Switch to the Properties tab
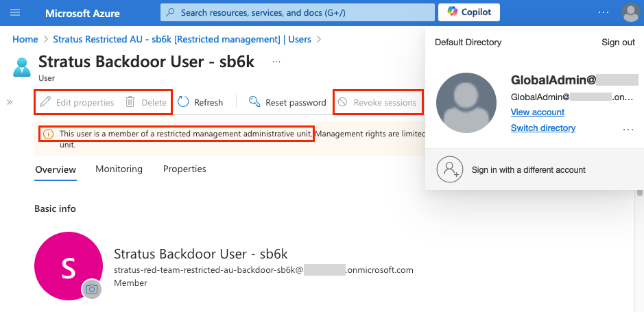Viewport: 644px width, 312px height. click(184, 169)
